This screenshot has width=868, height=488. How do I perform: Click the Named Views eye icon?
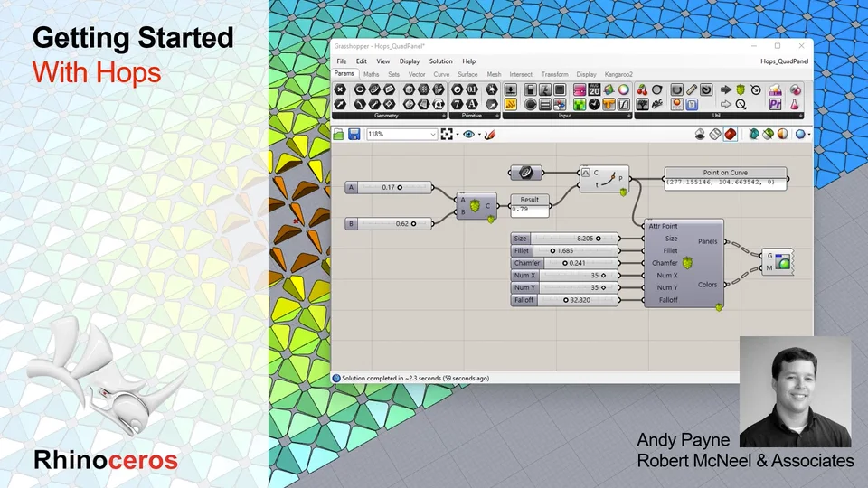469,134
